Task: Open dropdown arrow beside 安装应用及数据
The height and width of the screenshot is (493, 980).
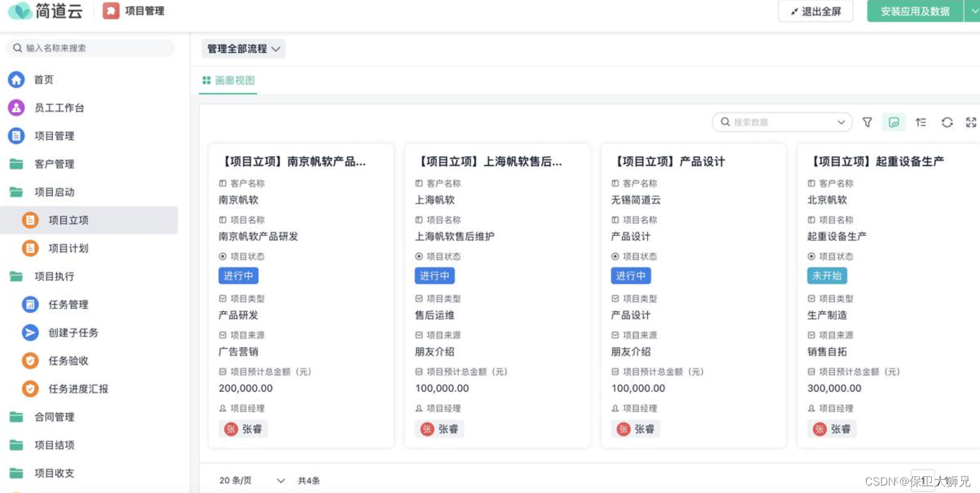Action: tap(973, 11)
